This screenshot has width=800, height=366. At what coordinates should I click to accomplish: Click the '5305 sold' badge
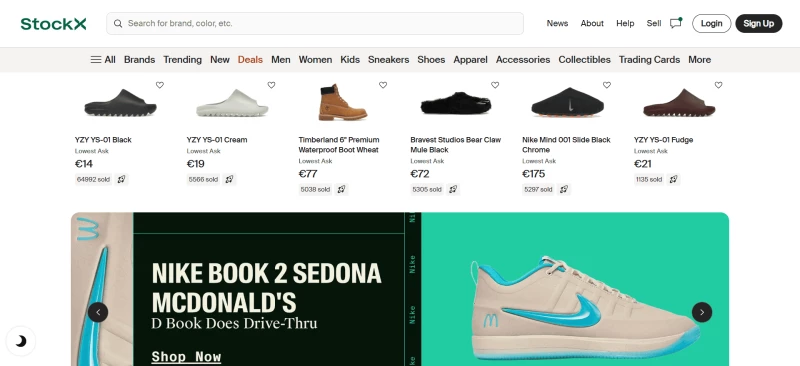pyautogui.click(x=427, y=189)
